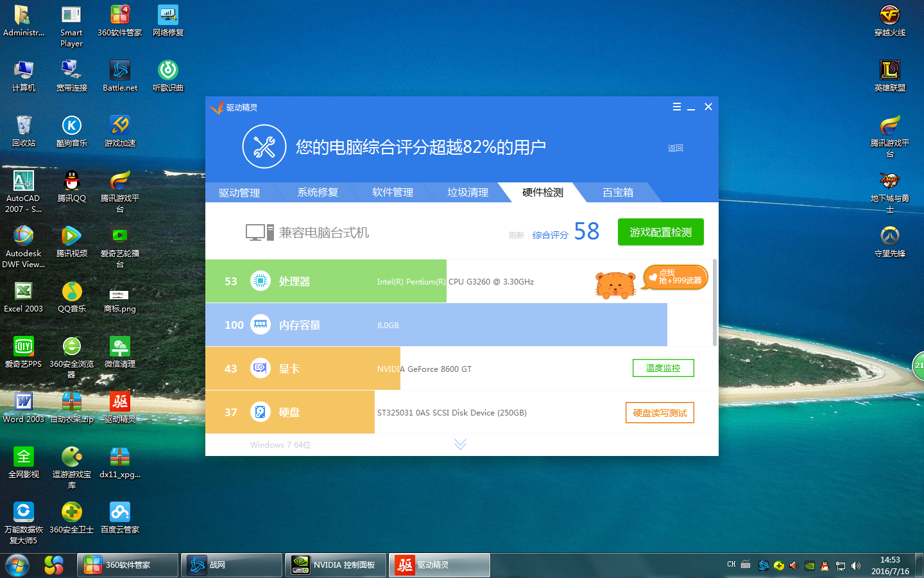Open 酷狗音乐 desktop icon

tap(72, 131)
